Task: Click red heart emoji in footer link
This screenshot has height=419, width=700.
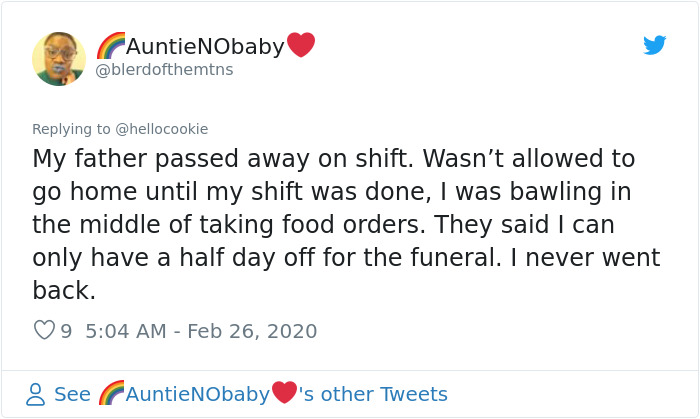Action: (x=284, y=393)
